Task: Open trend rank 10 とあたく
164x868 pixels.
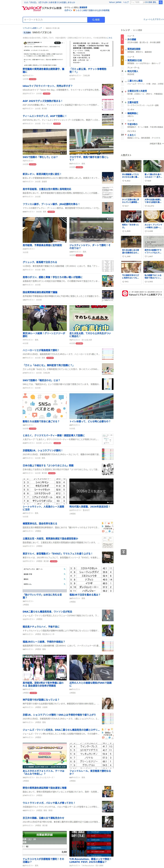Action: coord(131,135)
